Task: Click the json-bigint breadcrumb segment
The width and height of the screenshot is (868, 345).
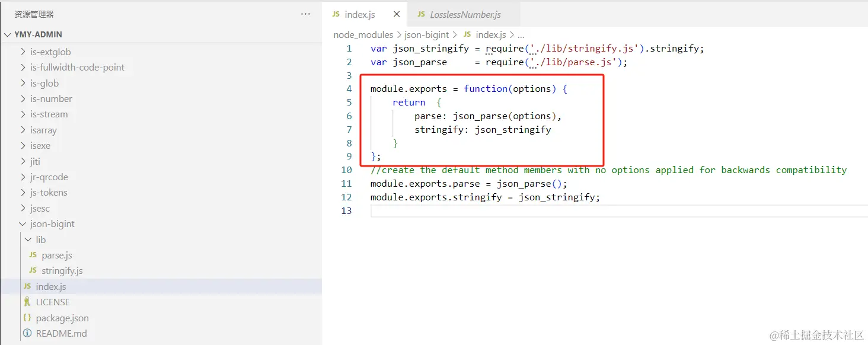Action: [427, 35]
